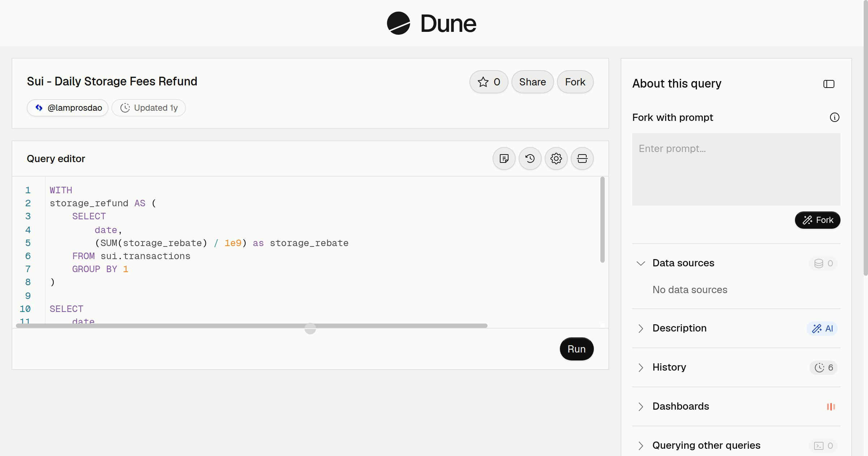Click the page vertical scrollbar at right edge
The image size is (868, 456).
tap(865, 138)
